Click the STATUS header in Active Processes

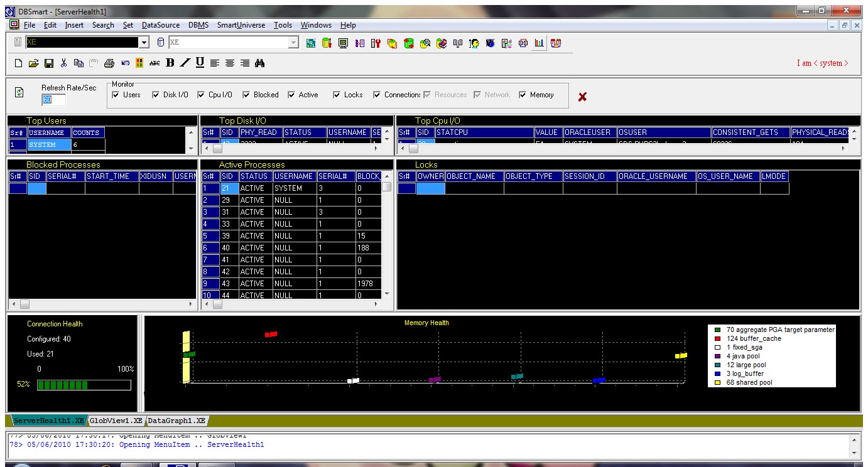[256, 176]
